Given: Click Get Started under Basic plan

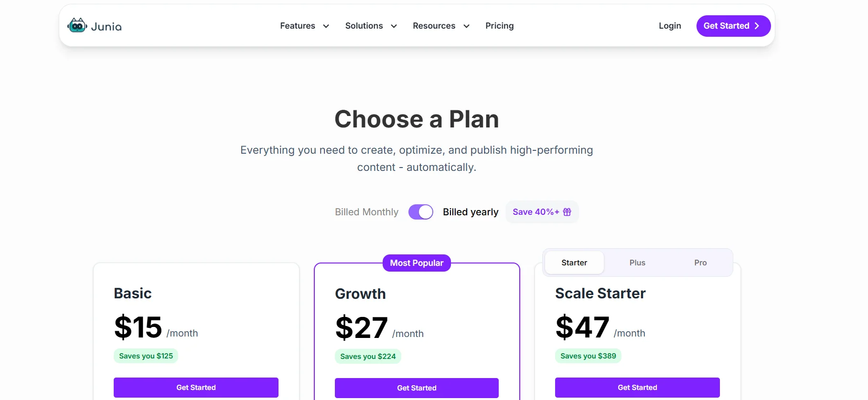Looking at the screenshot, I should point(196,388).
